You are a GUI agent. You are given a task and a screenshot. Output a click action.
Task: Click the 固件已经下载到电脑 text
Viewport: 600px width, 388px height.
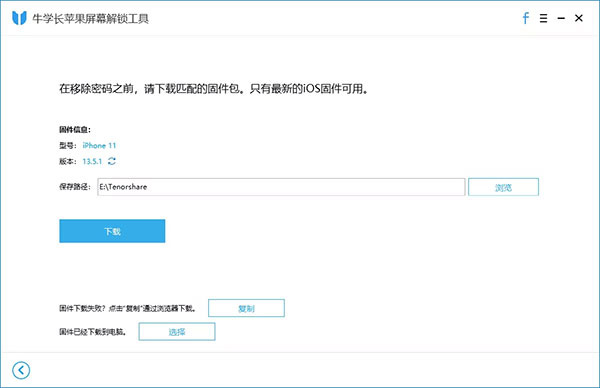(93, 332)
